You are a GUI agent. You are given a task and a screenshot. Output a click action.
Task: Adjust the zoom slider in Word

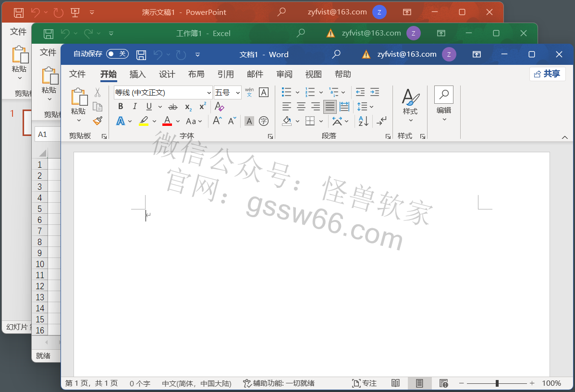click(x=497, y=383)
